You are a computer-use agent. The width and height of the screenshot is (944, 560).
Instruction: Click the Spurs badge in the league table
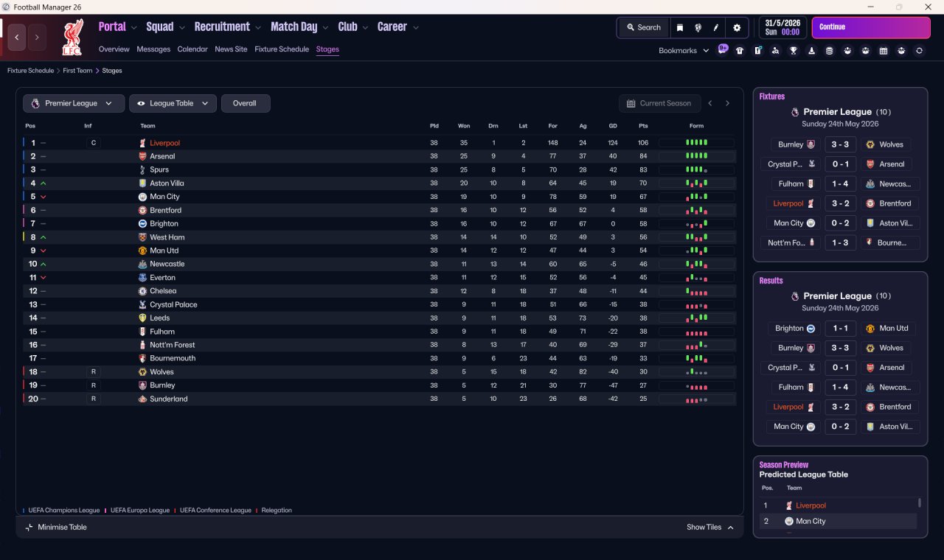[x=143, y=169]
